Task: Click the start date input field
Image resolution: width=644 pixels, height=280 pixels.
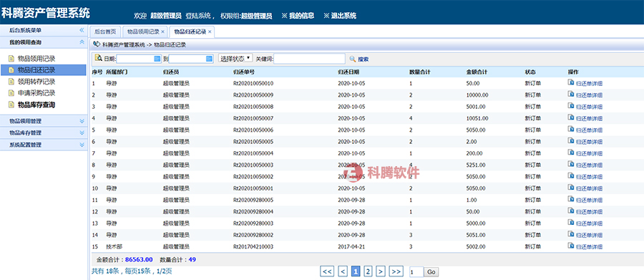Action: pos(139,59)
